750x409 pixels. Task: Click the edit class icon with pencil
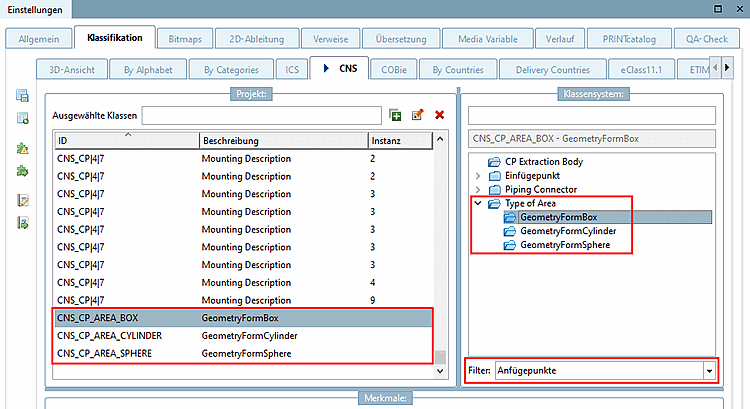(x=418, y=115)
